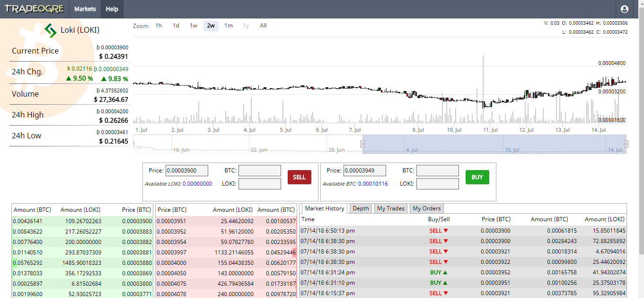Click the TradeOgre logo

point(34,9)
